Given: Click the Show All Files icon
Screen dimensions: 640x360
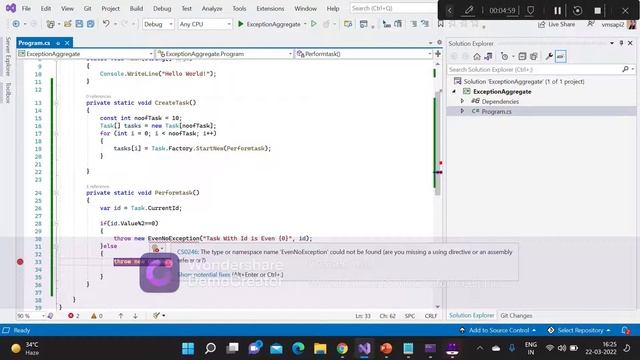Looking at the screenshot, I should 533,56.
